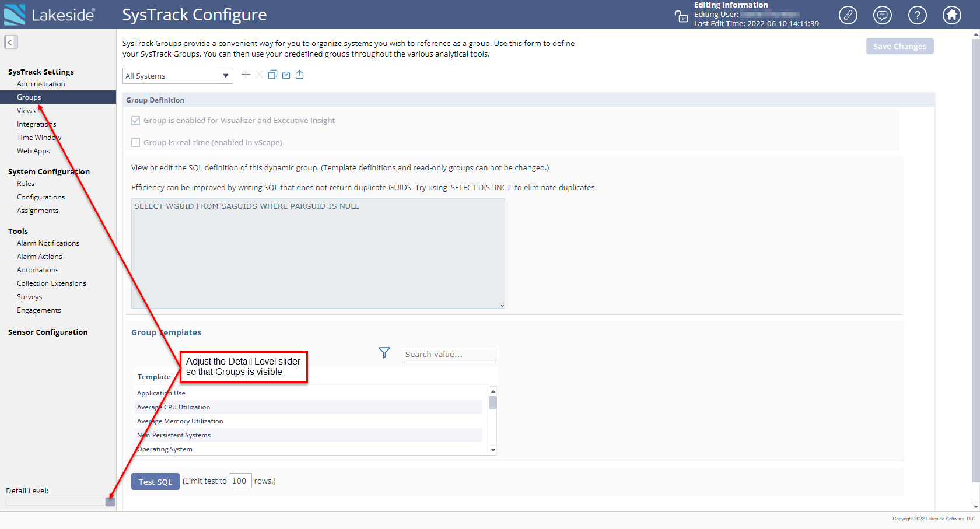This screenshot has width=980, height=529.
Task: Click template list scroll down arrow
Action: click(x=493, y=450)
